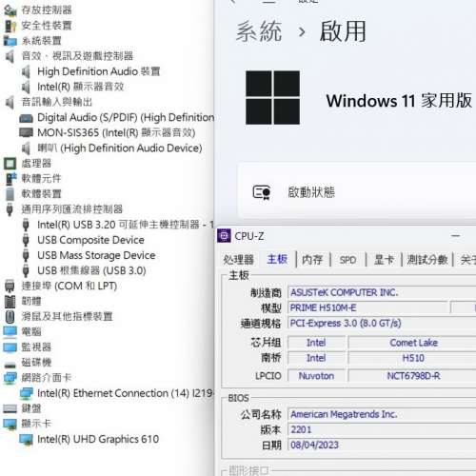Select the 處理器 tree entry
This screenshot has width=476, height=476.
(36, 164)
